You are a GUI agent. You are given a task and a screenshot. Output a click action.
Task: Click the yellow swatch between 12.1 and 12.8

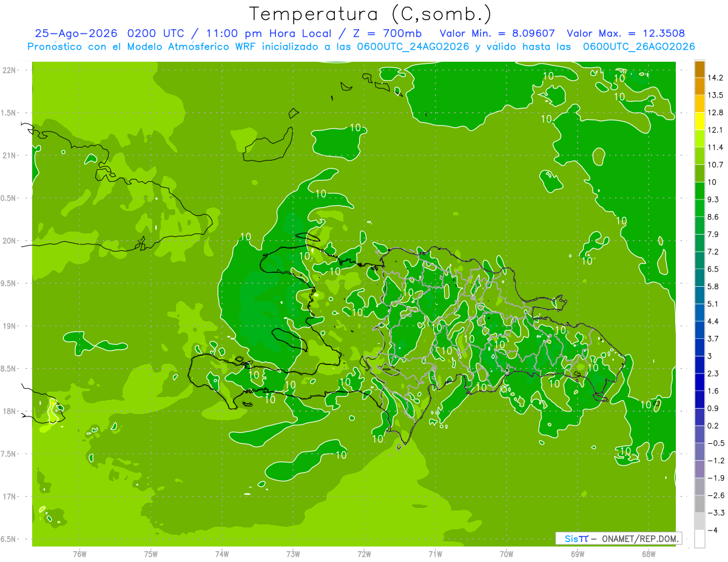(x=699, y=121)
